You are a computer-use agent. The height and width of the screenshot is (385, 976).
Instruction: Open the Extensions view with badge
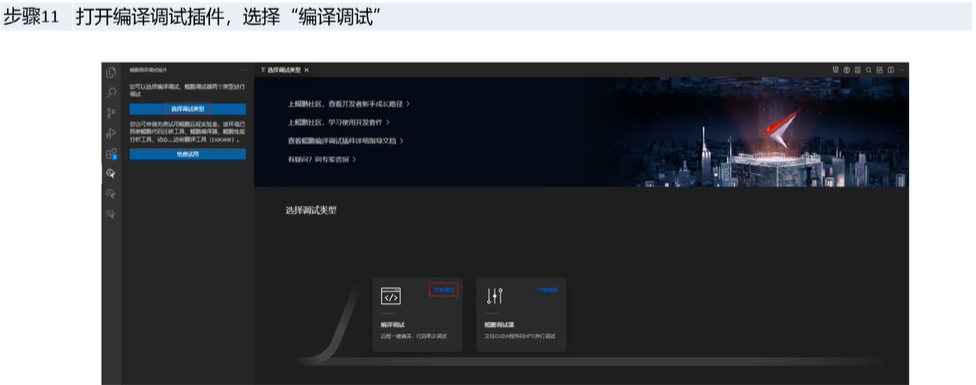[111, 154]
